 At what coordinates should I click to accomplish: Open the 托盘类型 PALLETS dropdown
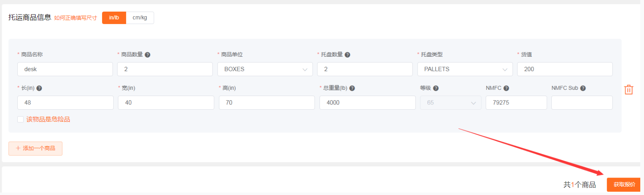click(465, 69)
